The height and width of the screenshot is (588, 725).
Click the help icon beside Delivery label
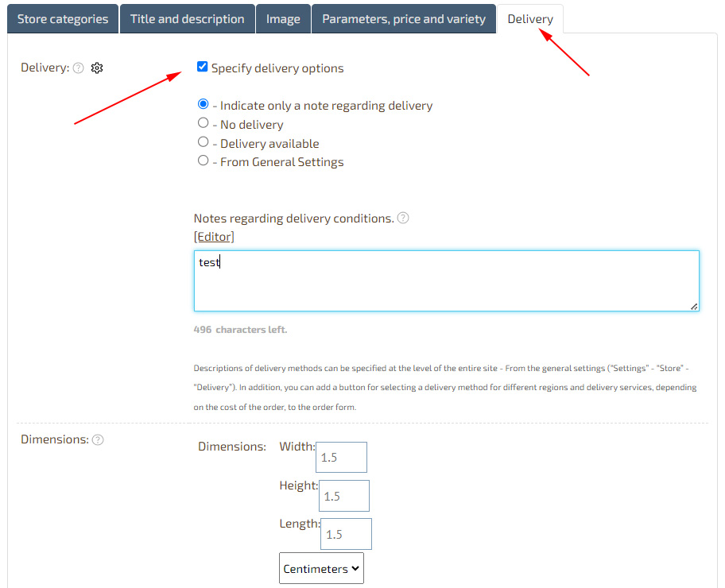click(79, 68)
